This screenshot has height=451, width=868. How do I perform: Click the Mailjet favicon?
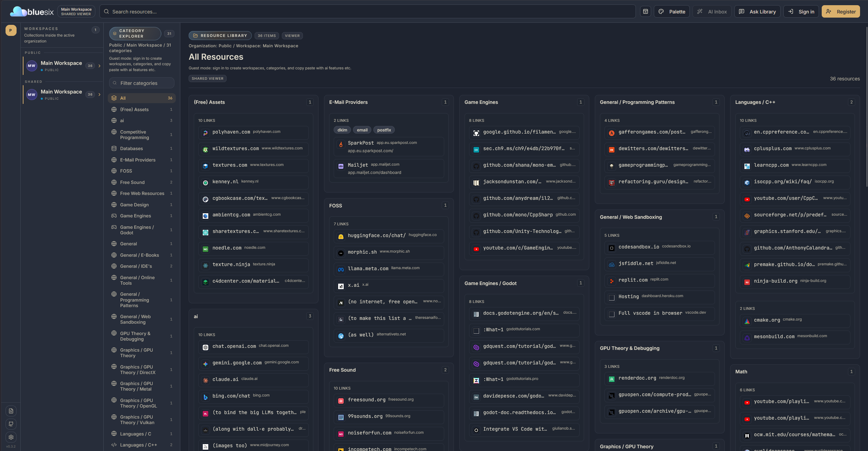coord(341,166)
